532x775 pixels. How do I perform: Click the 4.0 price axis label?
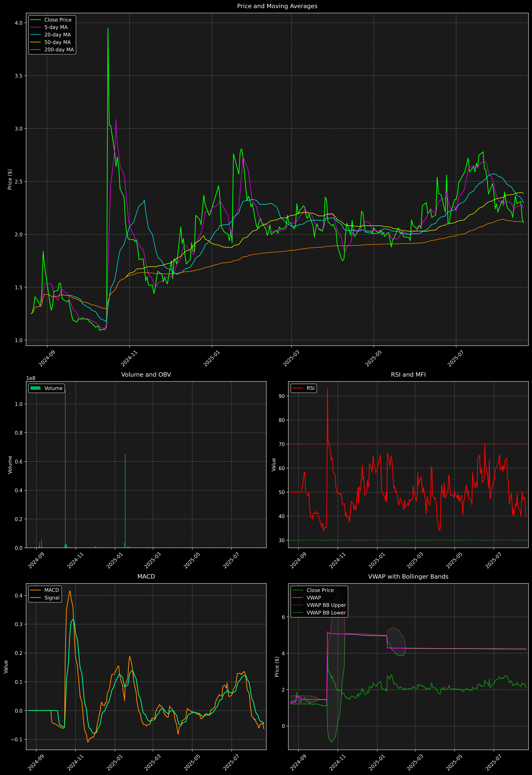click(19, 23)
